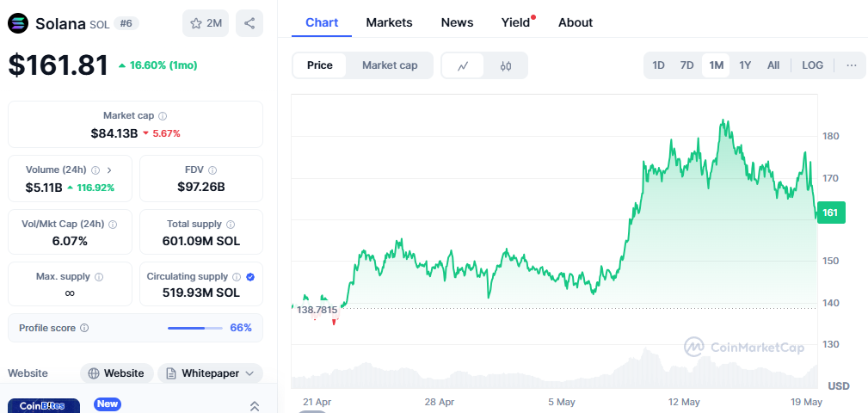Collapse the CoinBites panel with double chevron
The image size is (868, 413).
click(255, 406)
